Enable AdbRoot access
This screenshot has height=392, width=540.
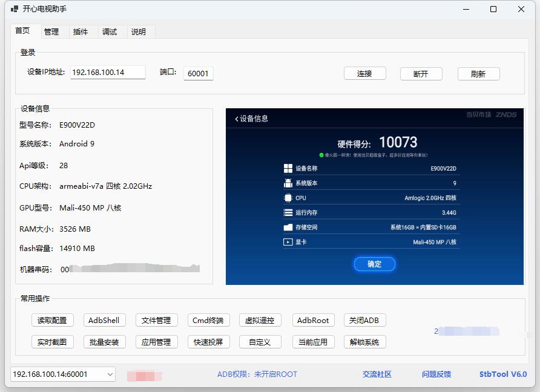pyautogui.click(x=313, y=320)
